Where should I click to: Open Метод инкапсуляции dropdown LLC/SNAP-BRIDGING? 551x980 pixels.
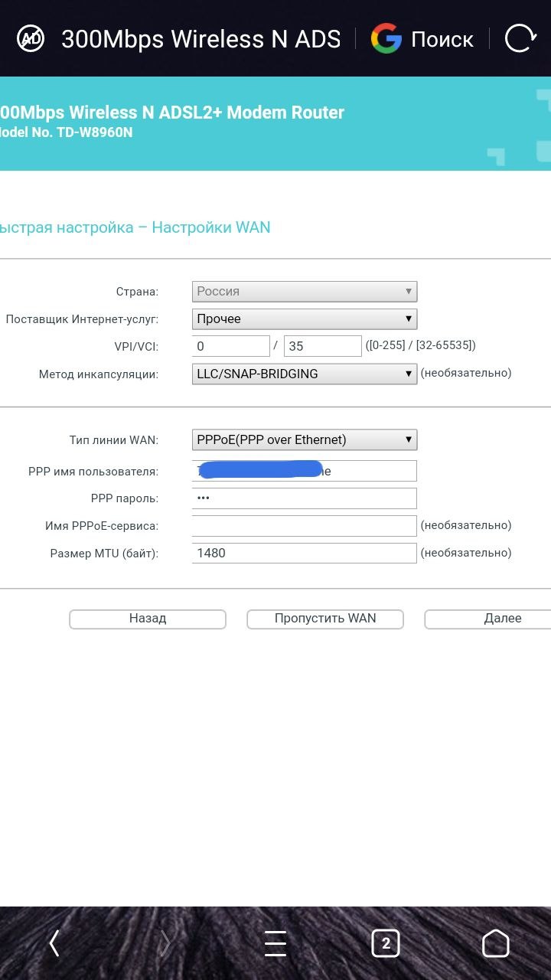point(305,374)
